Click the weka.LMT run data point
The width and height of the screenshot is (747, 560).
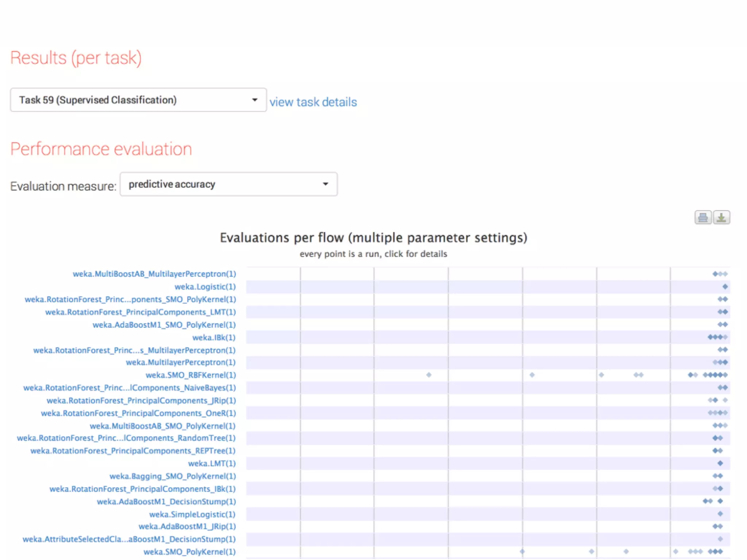(x=720, y=463)
